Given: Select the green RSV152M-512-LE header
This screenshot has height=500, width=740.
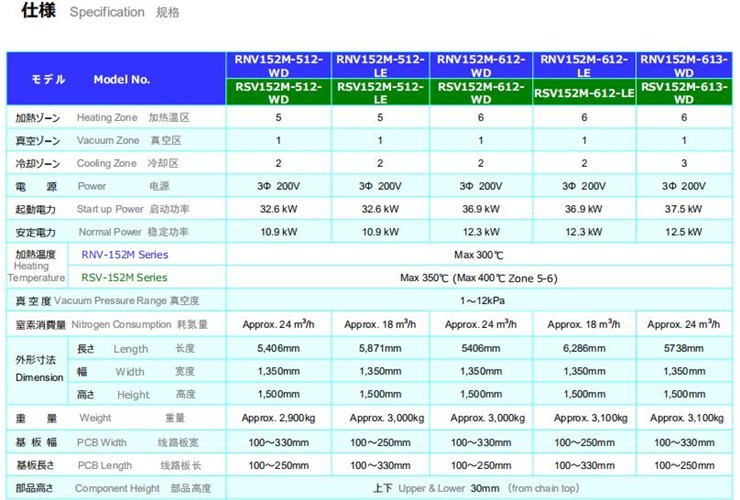Looking at the screenshot, I should click(380, 93).
